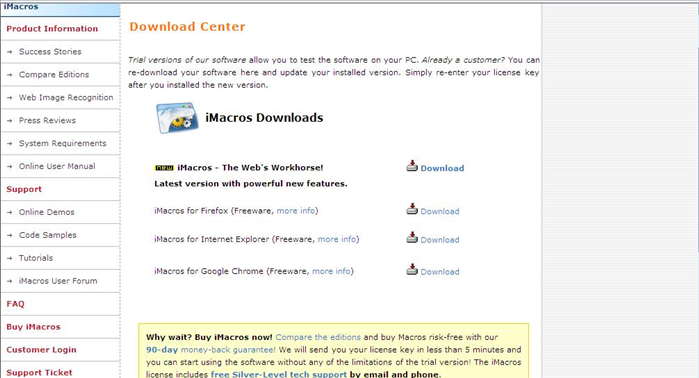Go to Success Stories page

coord(50,52)
